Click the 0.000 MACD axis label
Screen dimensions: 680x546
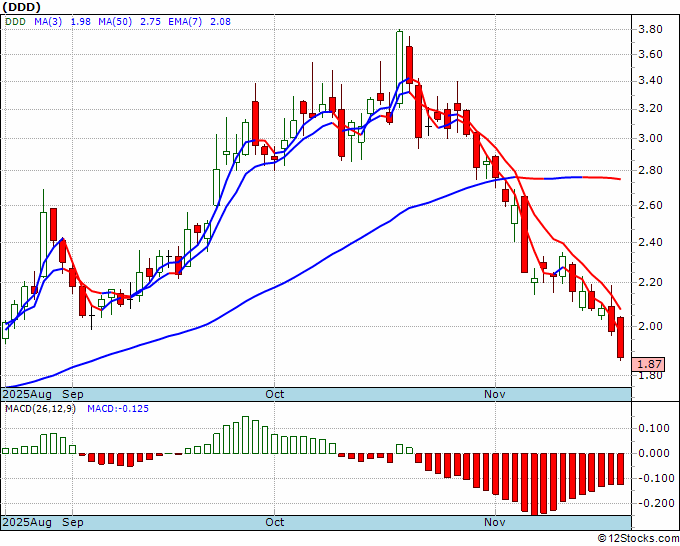pyautogui.click(x=654, y=453)
